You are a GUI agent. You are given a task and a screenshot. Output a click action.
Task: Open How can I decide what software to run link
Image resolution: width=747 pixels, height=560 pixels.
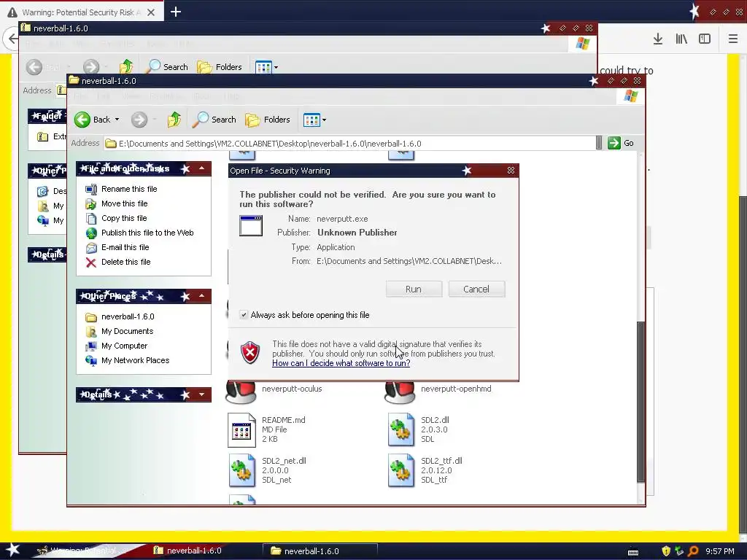point(341,363)
